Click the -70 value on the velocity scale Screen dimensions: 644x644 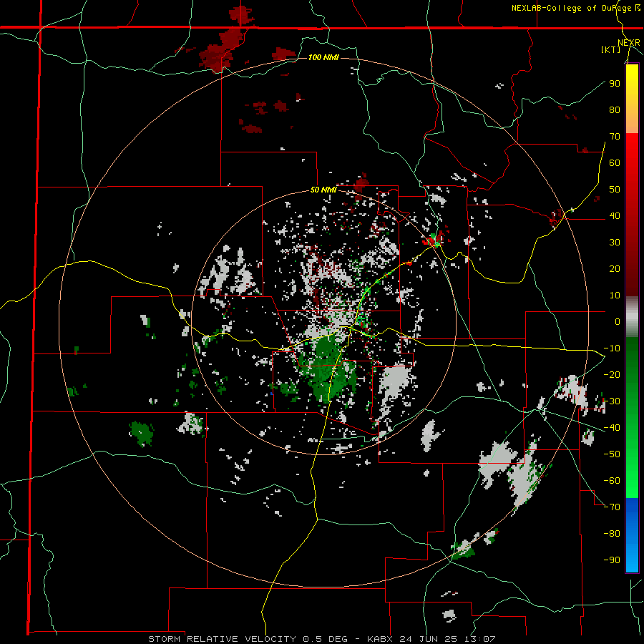click(x=612, y=507)
